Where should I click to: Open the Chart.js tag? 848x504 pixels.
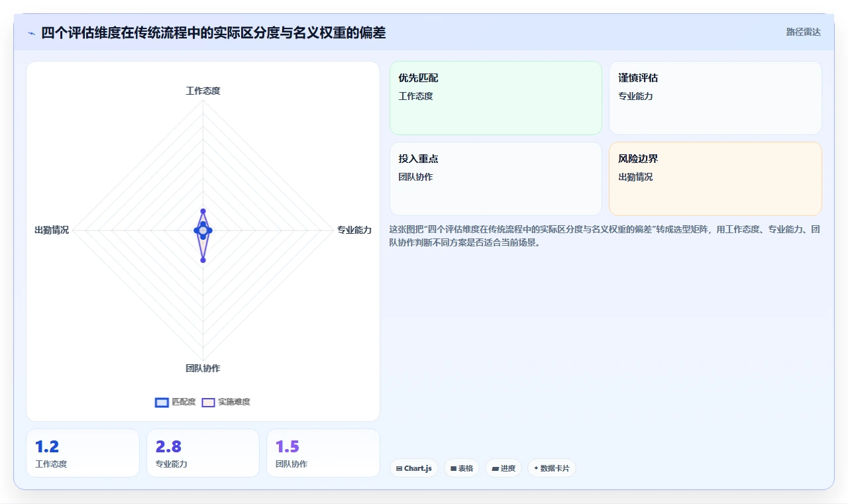414,468
